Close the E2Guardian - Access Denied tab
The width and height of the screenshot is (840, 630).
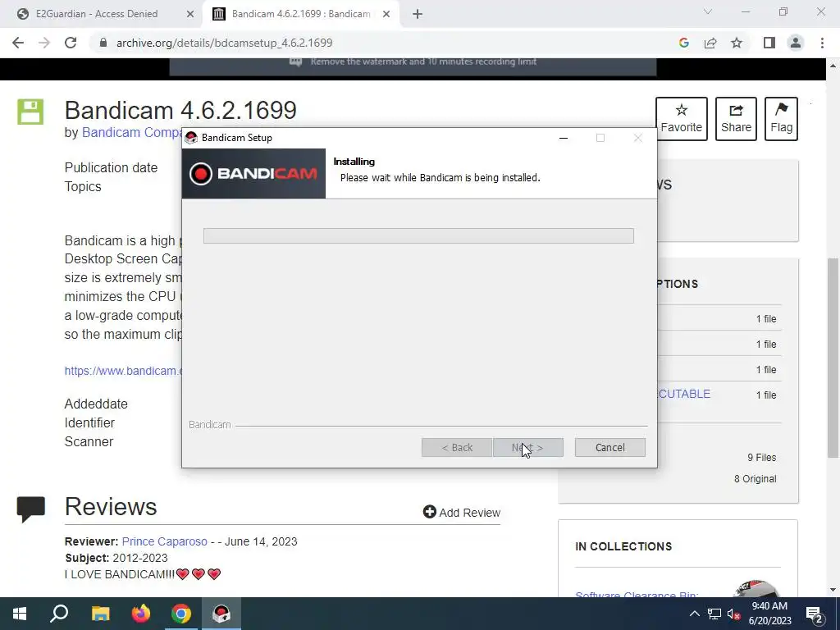pos(190,14)
